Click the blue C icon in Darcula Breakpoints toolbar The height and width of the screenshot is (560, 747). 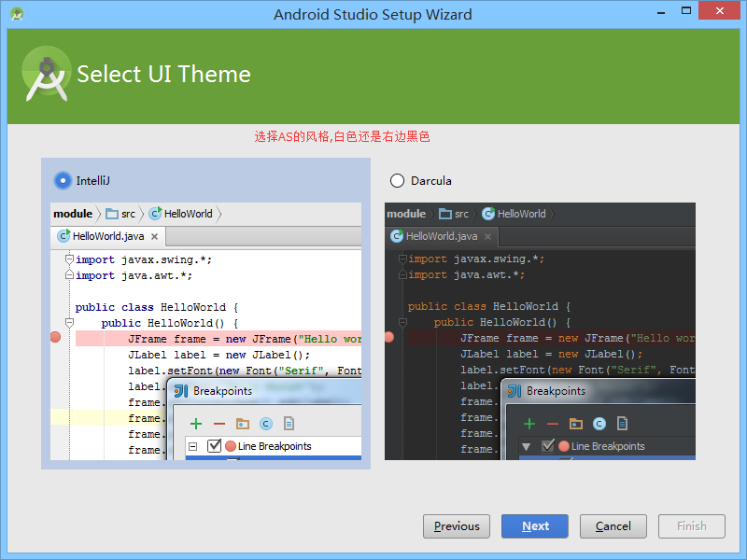pyautogui.click(x=599, y=423)
